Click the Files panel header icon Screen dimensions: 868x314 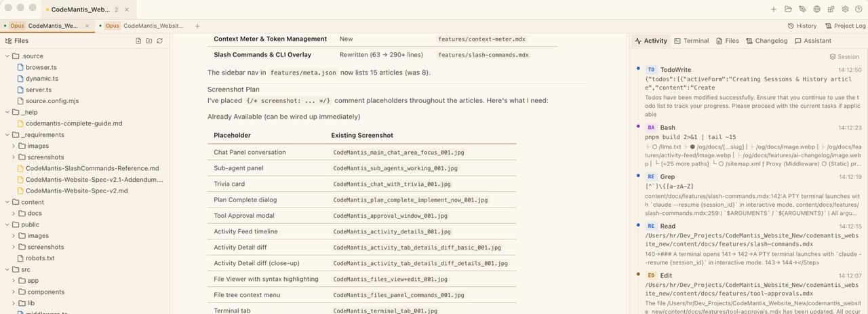tap(8, 41)
